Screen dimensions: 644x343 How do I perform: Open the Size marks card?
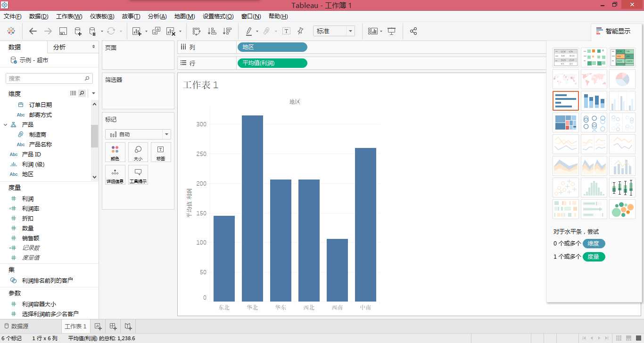(138, 153)
